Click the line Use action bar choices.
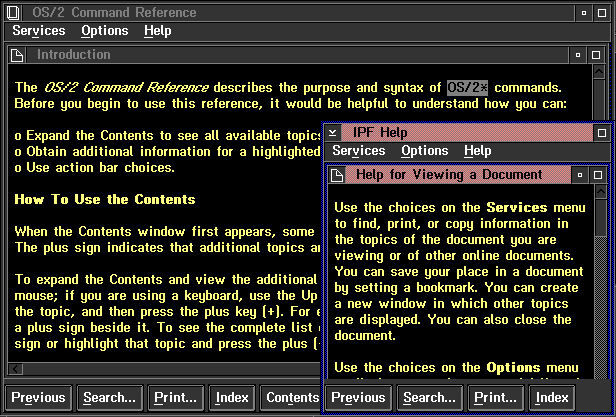The image size is (616, 417). pyautogui.click(x=94, y=168)
